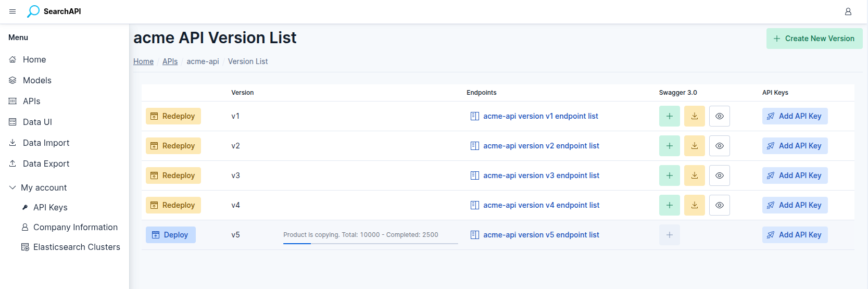Screen dimensions: 868x289
Task: Redeploy version v1
Action: [173, 116]
